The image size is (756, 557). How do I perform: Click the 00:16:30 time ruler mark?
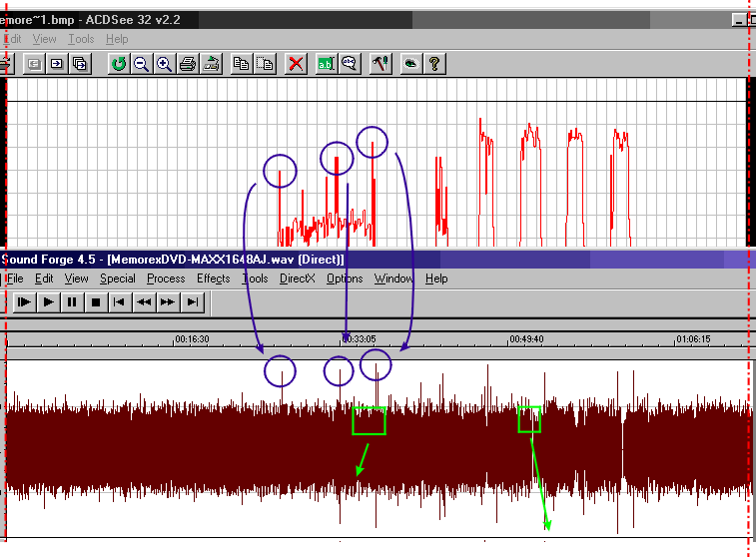pyautogui.click(x=192, y=339)
